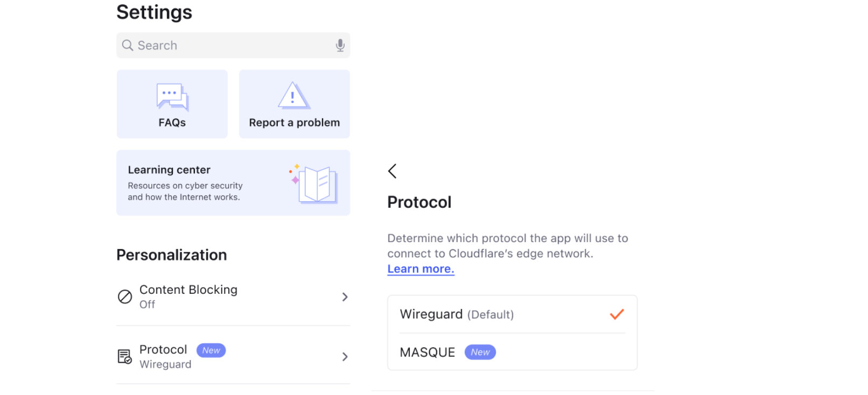Go back using the back arrow
The image size is (868, 395).
click(393, 171)
